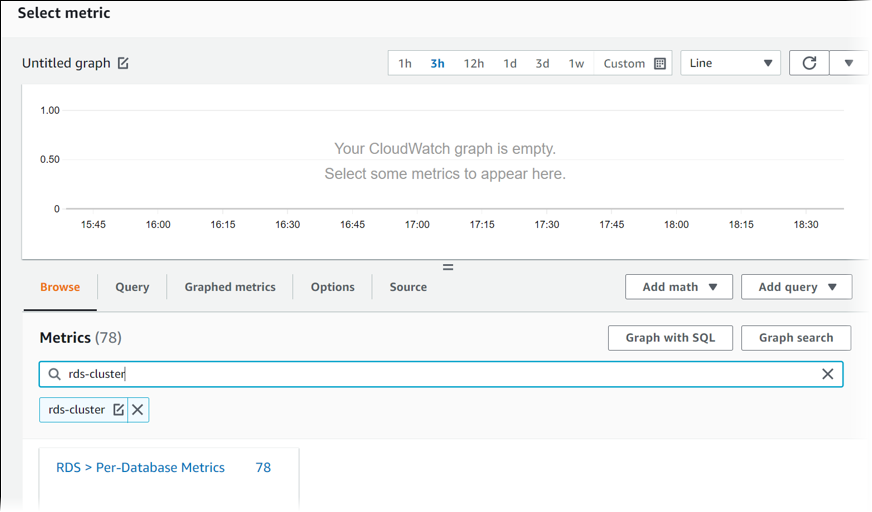Click the edit pencil icon beside Untitled graph

pos(123,63)
